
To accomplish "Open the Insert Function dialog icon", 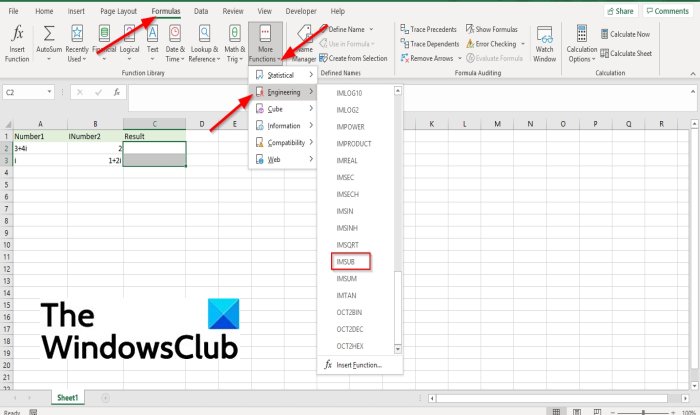I will (x=17, y=44).
